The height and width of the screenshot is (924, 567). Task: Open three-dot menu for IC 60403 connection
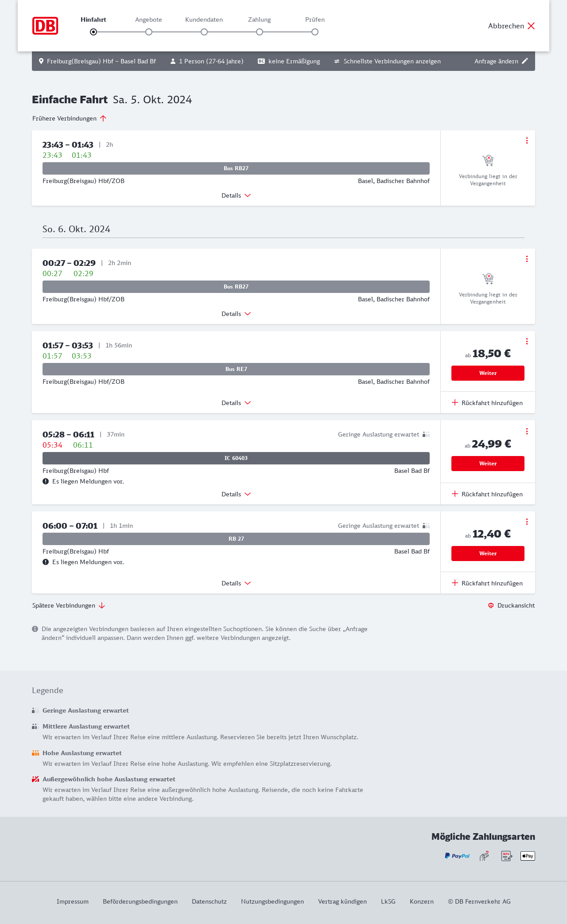coord(527,431)
